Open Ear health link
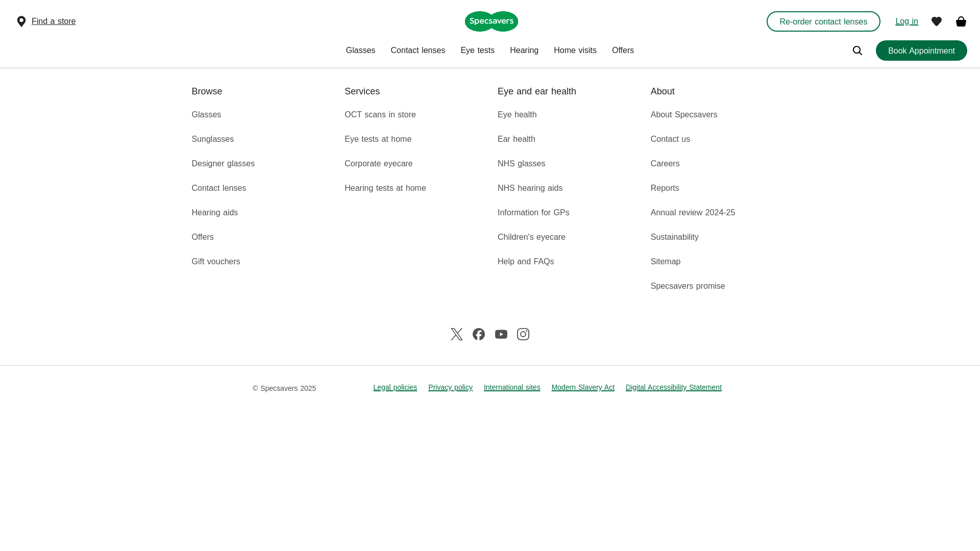980x551 pixels. tap(516, 139)
